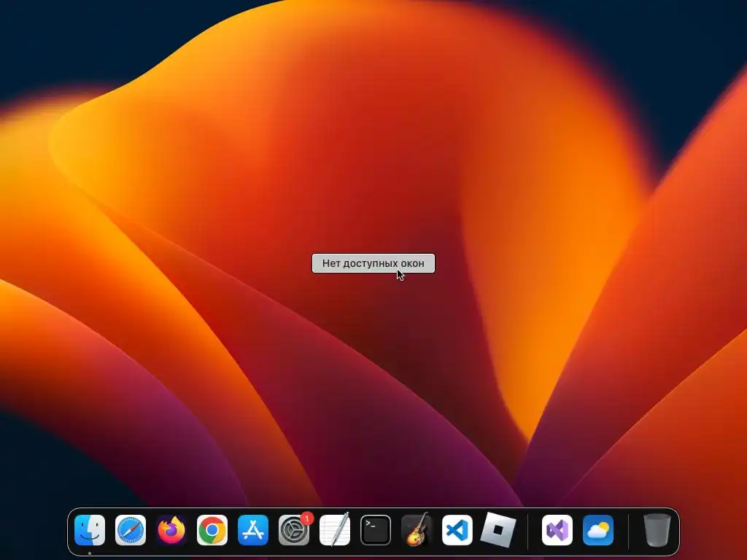Launch Google Chrome from the Dock
Viewport: 747px width, 560px height.
click(212, 530)
